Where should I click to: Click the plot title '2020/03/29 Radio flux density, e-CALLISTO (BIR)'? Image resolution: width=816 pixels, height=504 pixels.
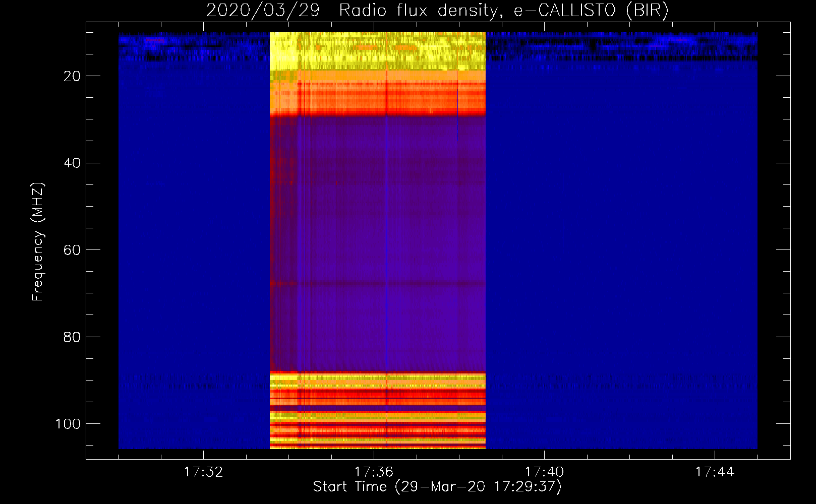tap(437, 10)
